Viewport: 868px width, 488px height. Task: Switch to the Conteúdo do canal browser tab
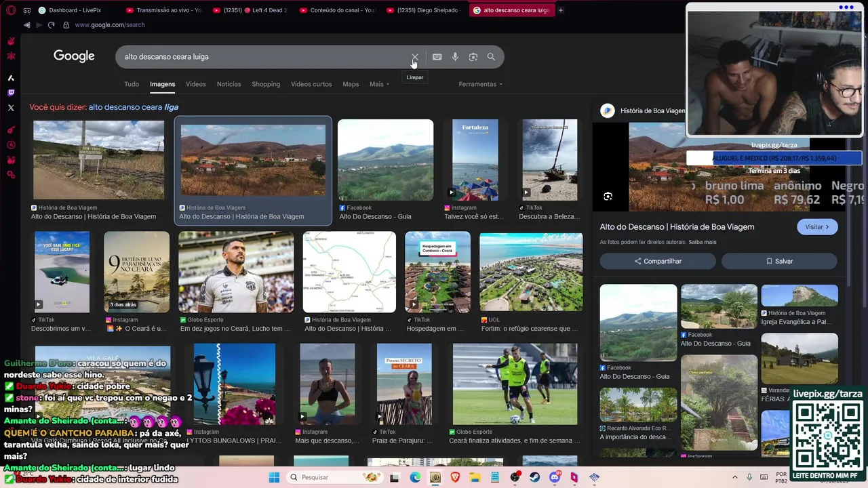pos(338,10)
